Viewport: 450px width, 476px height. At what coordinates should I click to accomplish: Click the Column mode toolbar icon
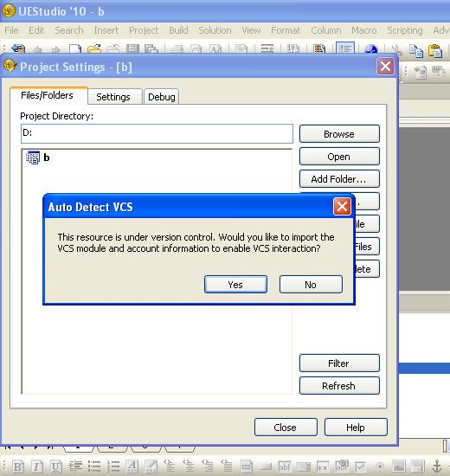coord(319,48)
